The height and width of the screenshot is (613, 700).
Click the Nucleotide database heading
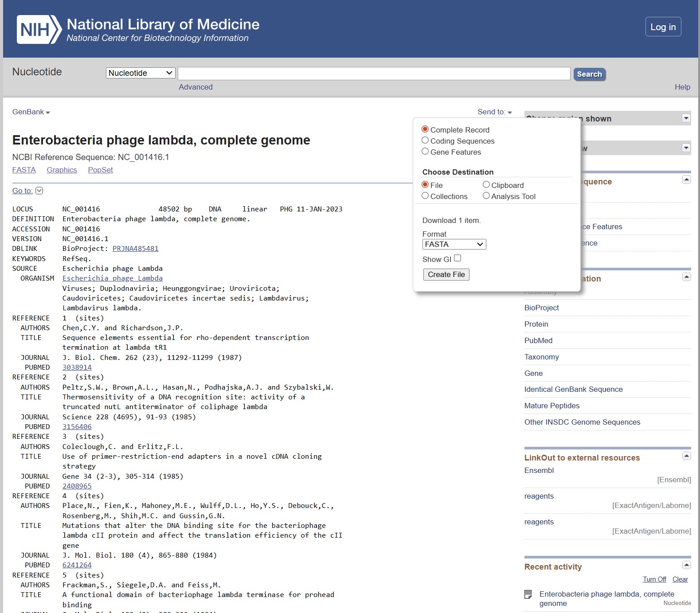pos(37,72)
